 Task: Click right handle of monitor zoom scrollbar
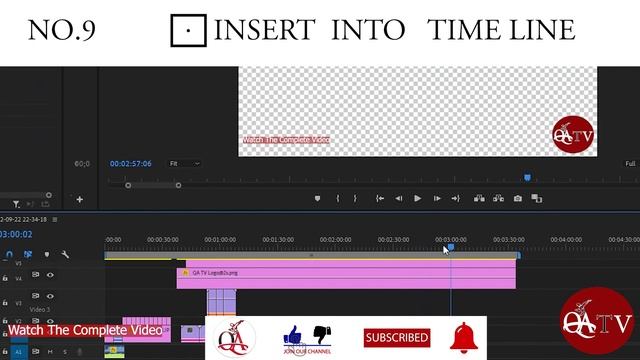coord(178,185)
